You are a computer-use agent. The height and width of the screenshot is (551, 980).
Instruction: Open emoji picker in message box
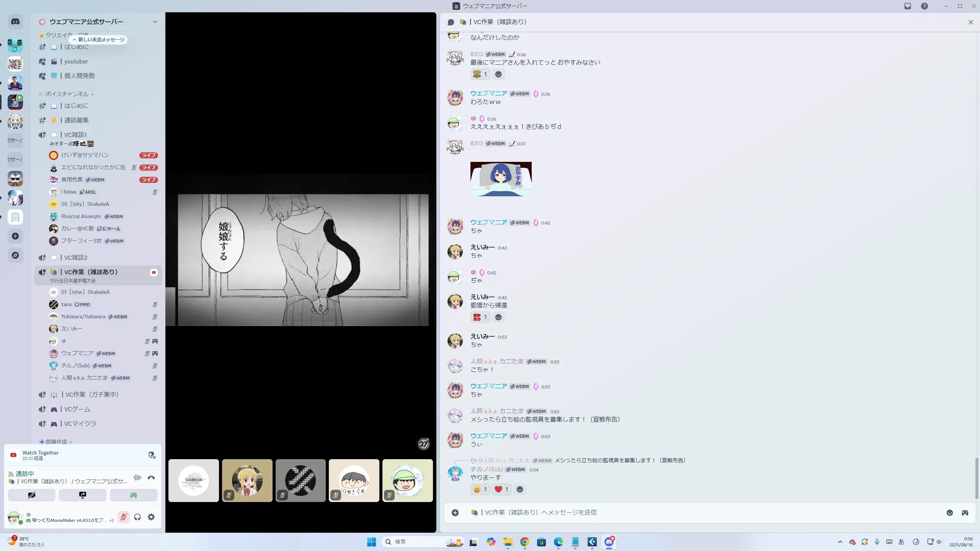click(x=949, y=513)
